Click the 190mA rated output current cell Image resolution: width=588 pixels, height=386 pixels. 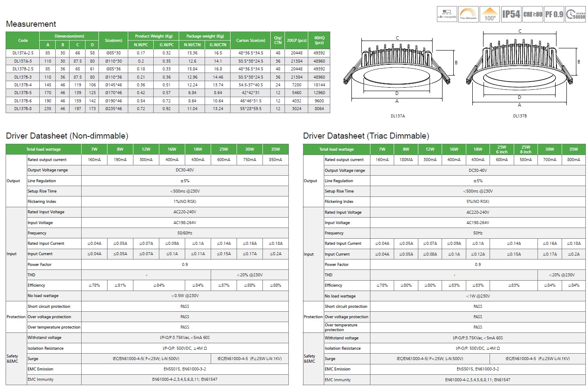[x=120, y=160]
